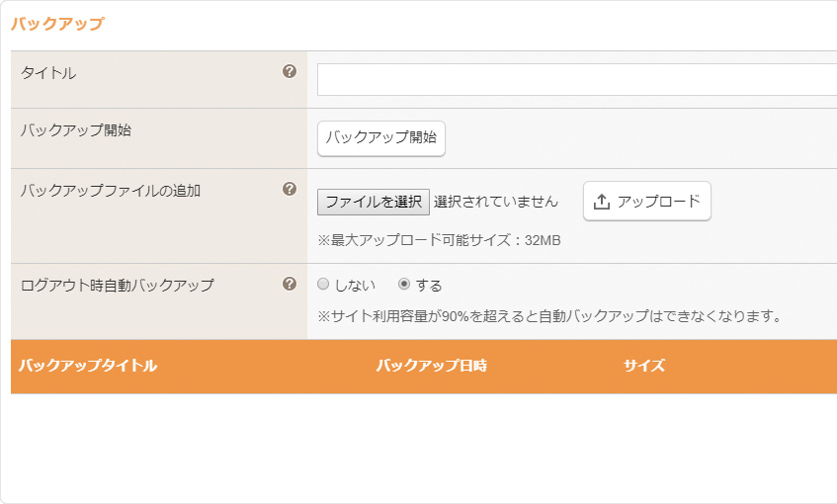Click the バックアップ日時 column header
The image size is (837, 504).
pos(432,366)
